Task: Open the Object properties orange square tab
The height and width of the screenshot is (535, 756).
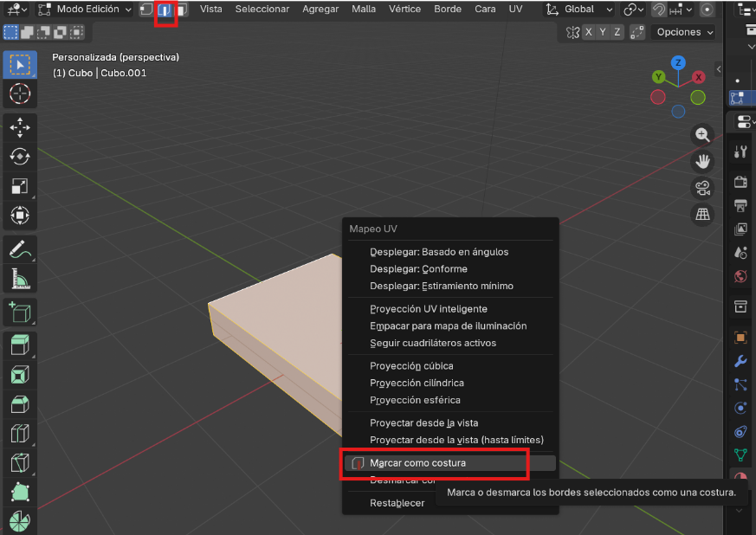Action: click(740, 338)
